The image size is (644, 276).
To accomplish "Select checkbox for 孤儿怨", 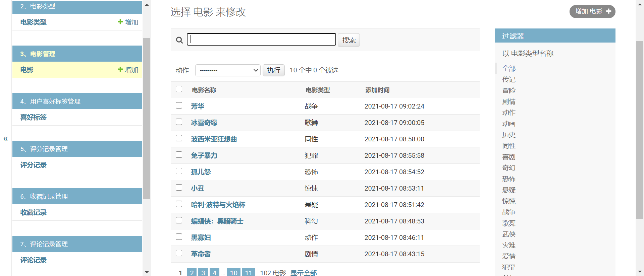I will pos(179,171).
